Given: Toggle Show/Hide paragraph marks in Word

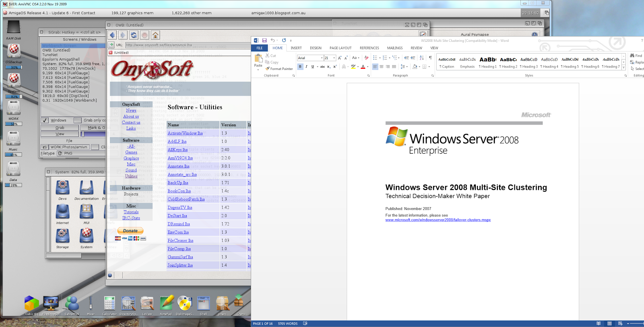Looking at the screenshot, I should point(430,58).
